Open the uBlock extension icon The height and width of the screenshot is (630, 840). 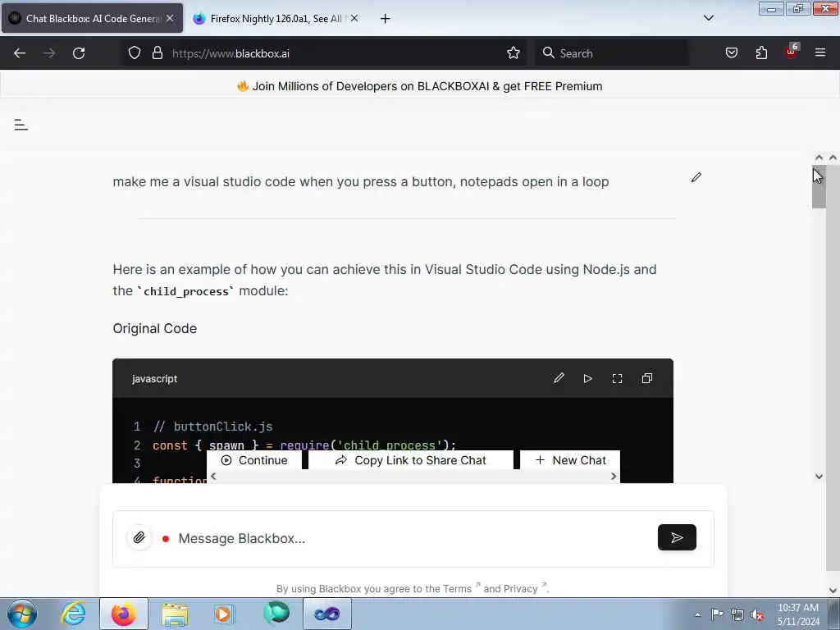pyautogui.click(x=792, y=52)
